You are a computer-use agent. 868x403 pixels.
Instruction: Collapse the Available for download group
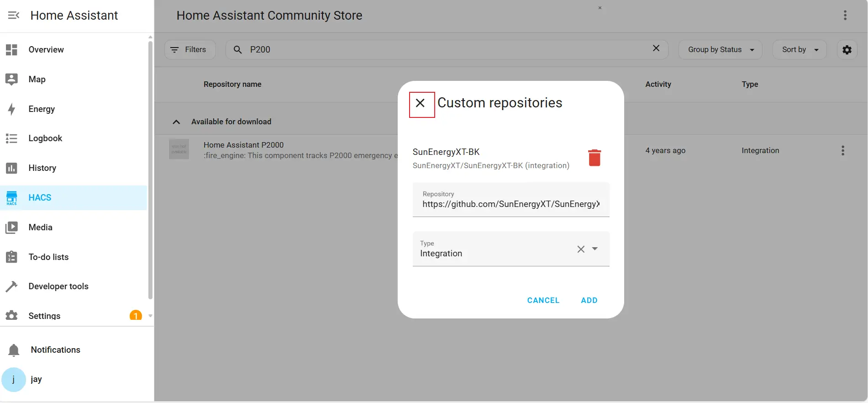point(176,122)
